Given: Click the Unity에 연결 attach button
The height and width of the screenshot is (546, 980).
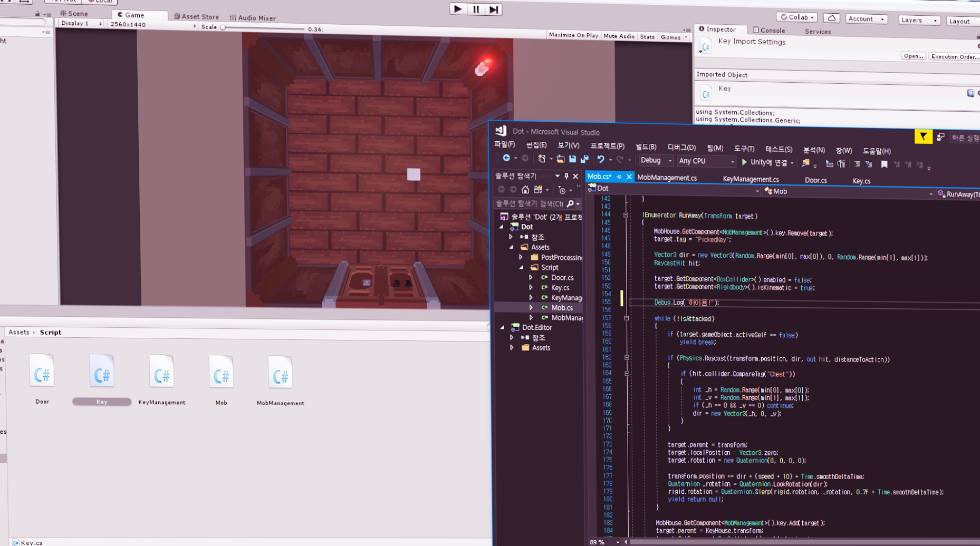Looking at the screenshot, I should tap(764, 162).
